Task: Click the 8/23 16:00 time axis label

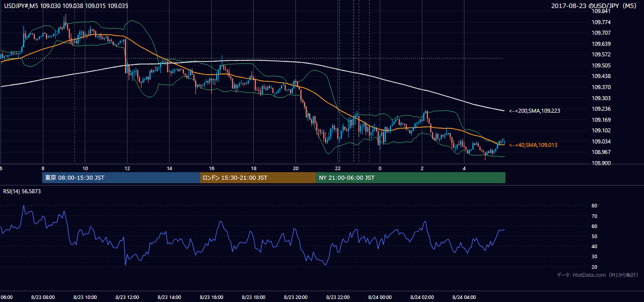Action: click(211, 297)
